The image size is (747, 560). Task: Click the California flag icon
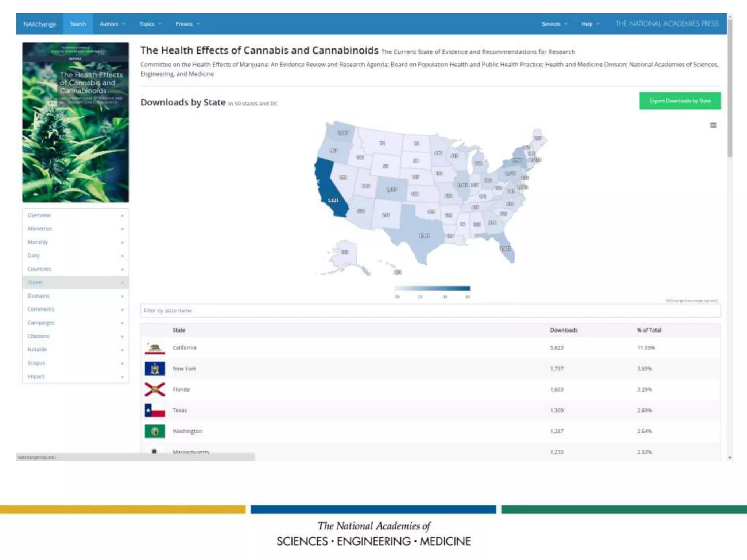click(x=155, y=348)
